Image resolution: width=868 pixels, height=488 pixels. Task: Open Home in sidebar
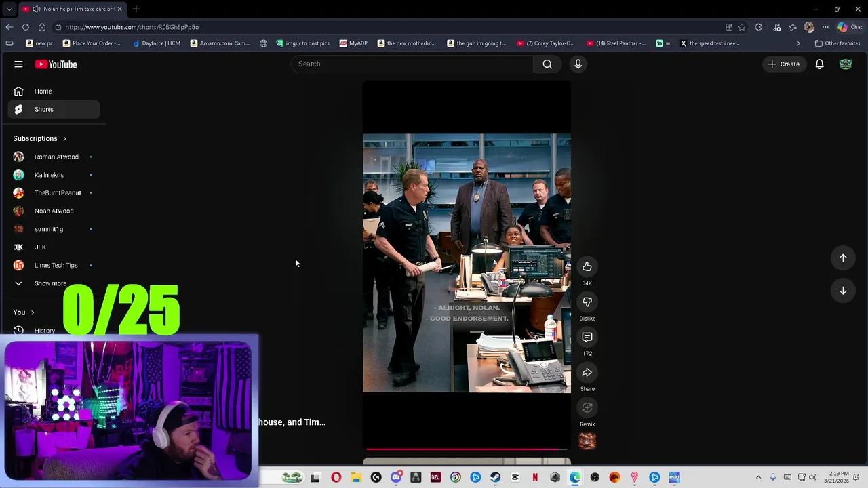coord(54,91)
